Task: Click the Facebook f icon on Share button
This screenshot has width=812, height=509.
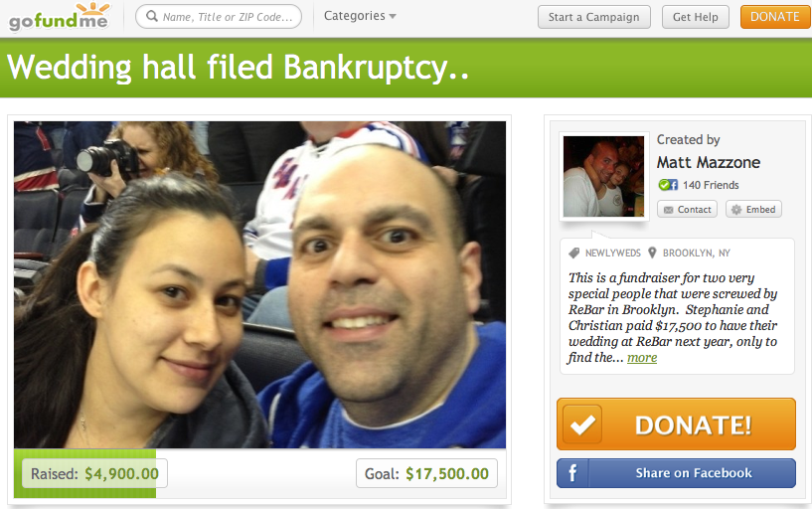Action: tap(572, 473)
